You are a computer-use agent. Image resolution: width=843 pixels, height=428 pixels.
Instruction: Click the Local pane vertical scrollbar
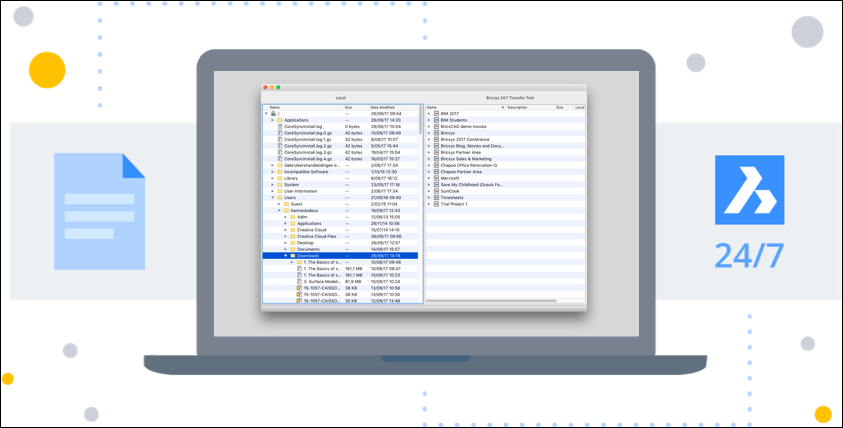[x=420, y=119]
